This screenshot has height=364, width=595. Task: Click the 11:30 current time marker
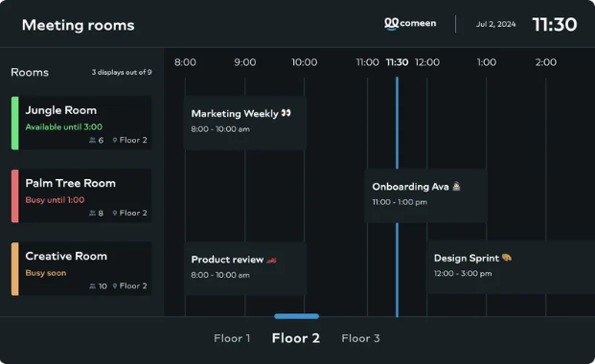pyautogui.click(x=397, y=62)
